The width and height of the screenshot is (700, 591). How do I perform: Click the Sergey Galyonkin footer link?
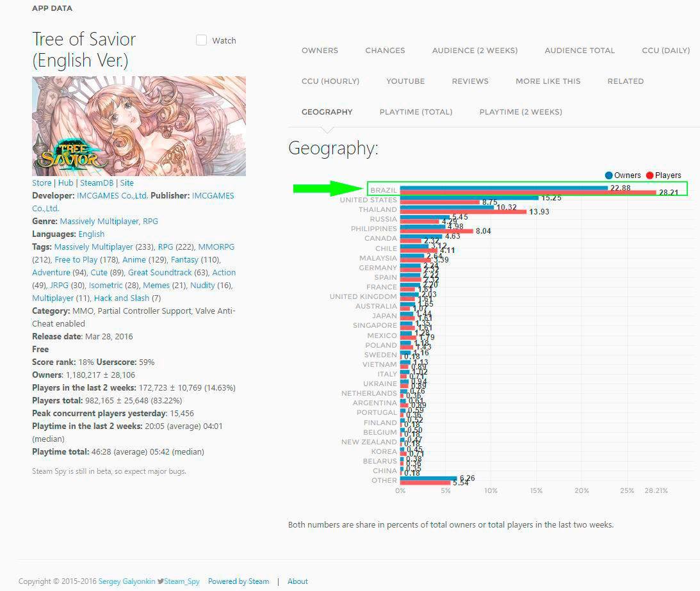click(x=127, y=581)
